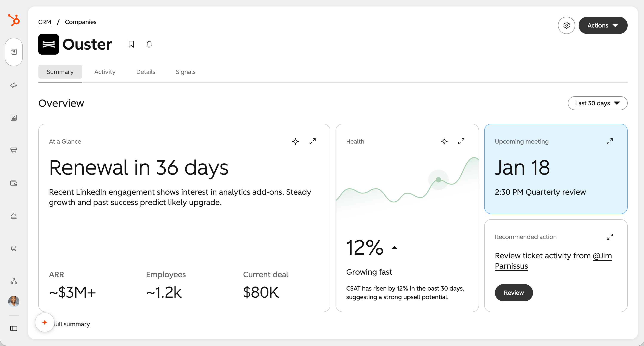This screenshot has height=346, width=644.
Task: Click the orange AI assistant floating button
Action: pyautogui.click(x=45, y=323)
